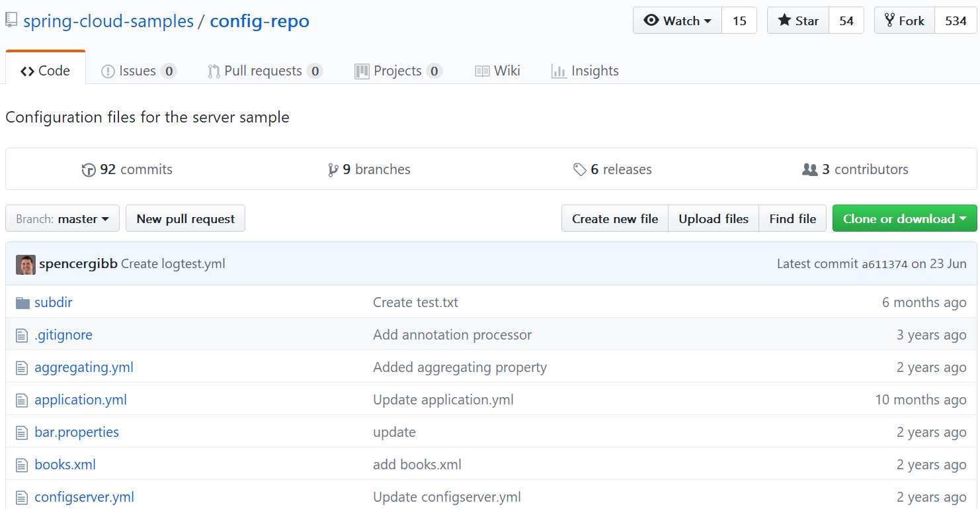This screenshot has height=509, width=980.
Task: Click spencergibb's avatar image
Action: click(x=26, y=264)
